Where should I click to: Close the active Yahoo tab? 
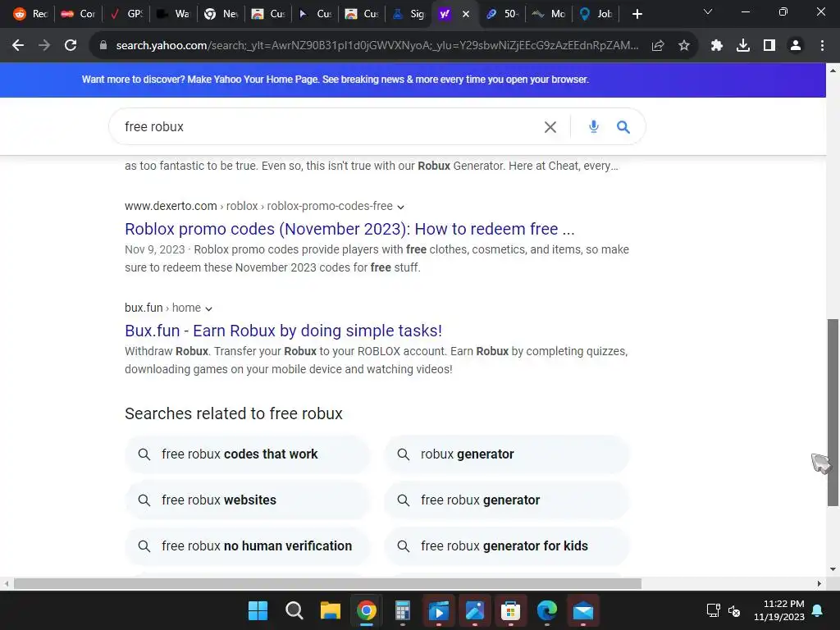click(x=466, y=14)
